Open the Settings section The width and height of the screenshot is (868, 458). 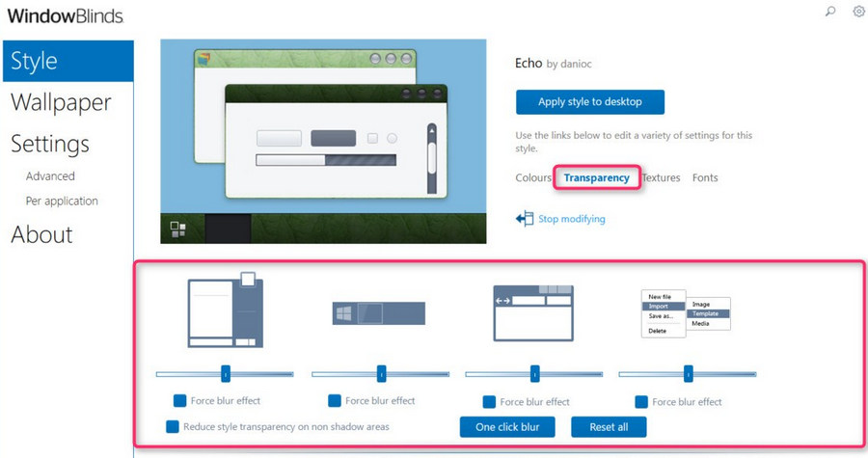click(x=50, y=144)
